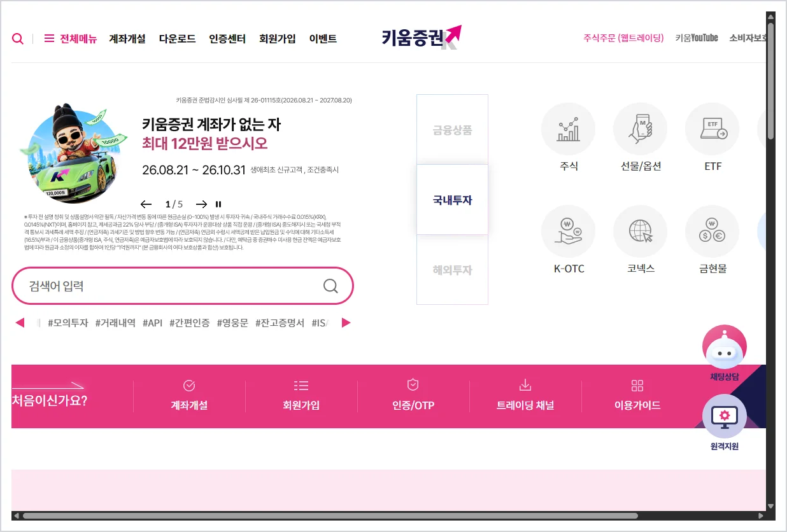Go to previous banner slide arrow

(146, 204)
